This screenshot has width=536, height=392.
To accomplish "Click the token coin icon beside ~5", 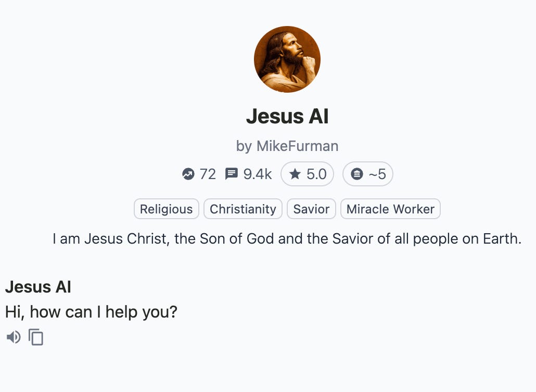I will [357, 174].
